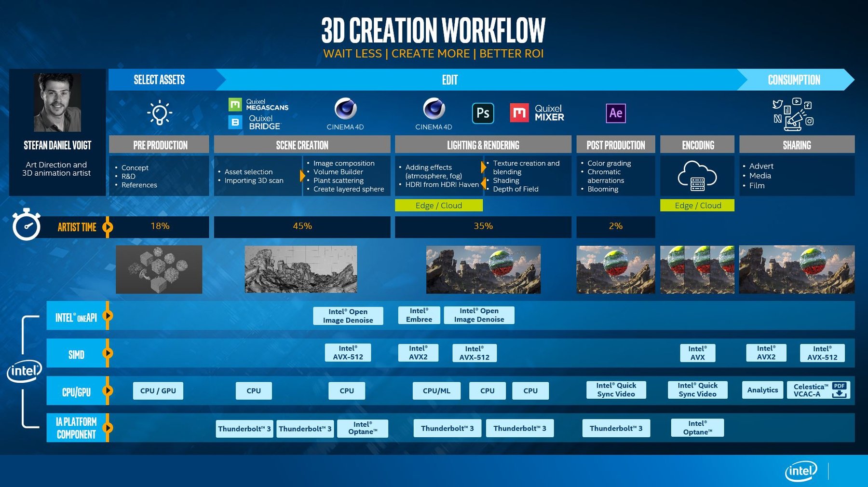Click the 45% Artist Time progress bar
This screenshot has width=868, height=487.
pyautogui.click(x=303, y=225)
